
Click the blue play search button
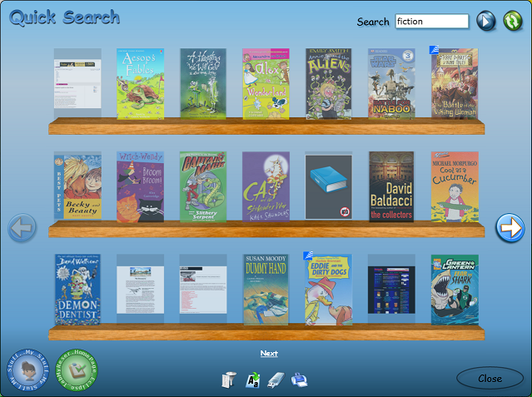[486, 21]
